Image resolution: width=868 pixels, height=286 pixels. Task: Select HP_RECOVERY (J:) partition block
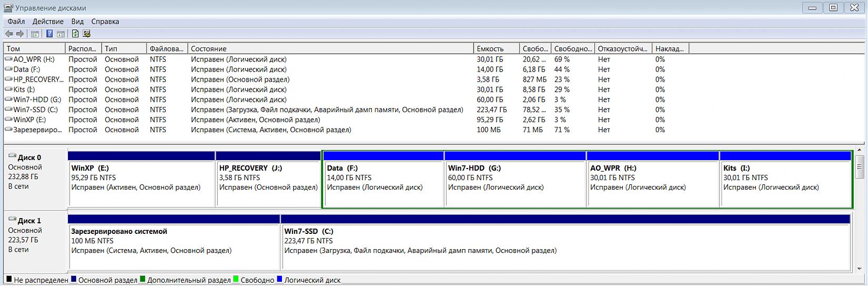pyautogui.click(x=268, y=179)
